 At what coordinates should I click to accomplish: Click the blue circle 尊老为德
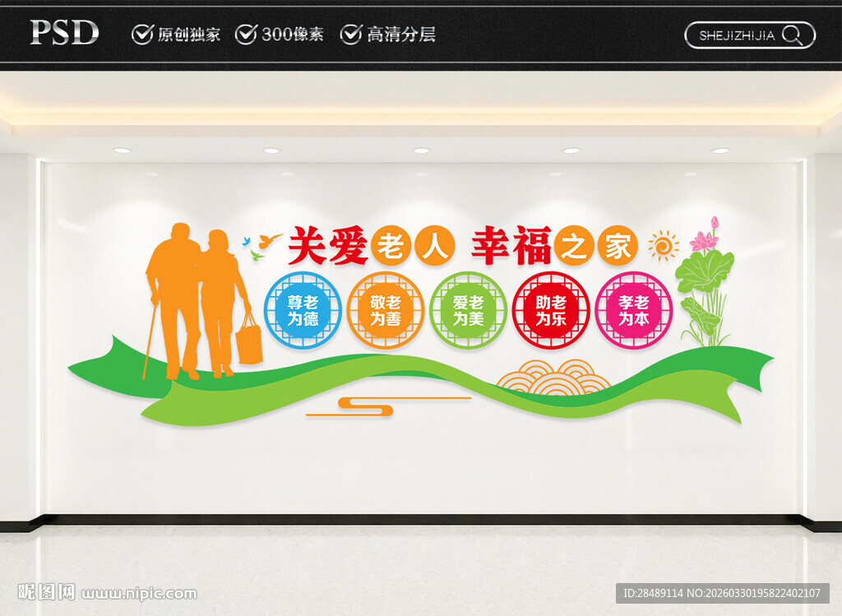tap(303, 310)
